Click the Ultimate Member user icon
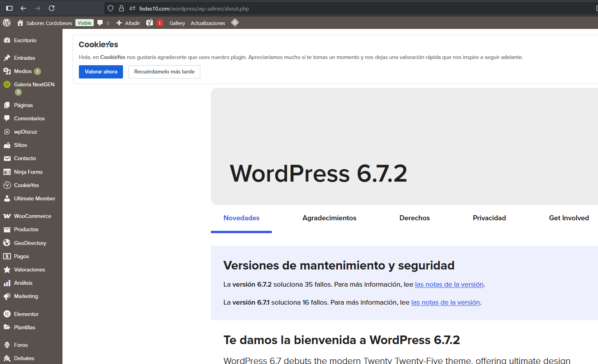This screenshot has height=364, width=598. click(7, 198)
